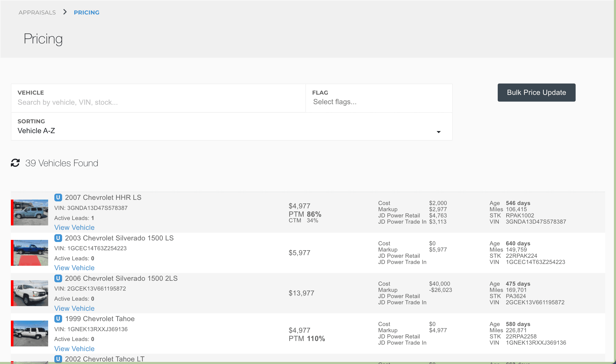Click the U badge beside 2006 Silverado 1500 2LS
Viewport: 616px width, 364px height.
click(58, 278)
